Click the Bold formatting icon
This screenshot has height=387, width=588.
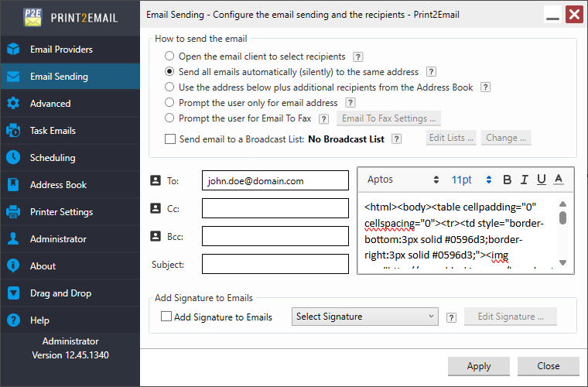(x=508, y=180)
